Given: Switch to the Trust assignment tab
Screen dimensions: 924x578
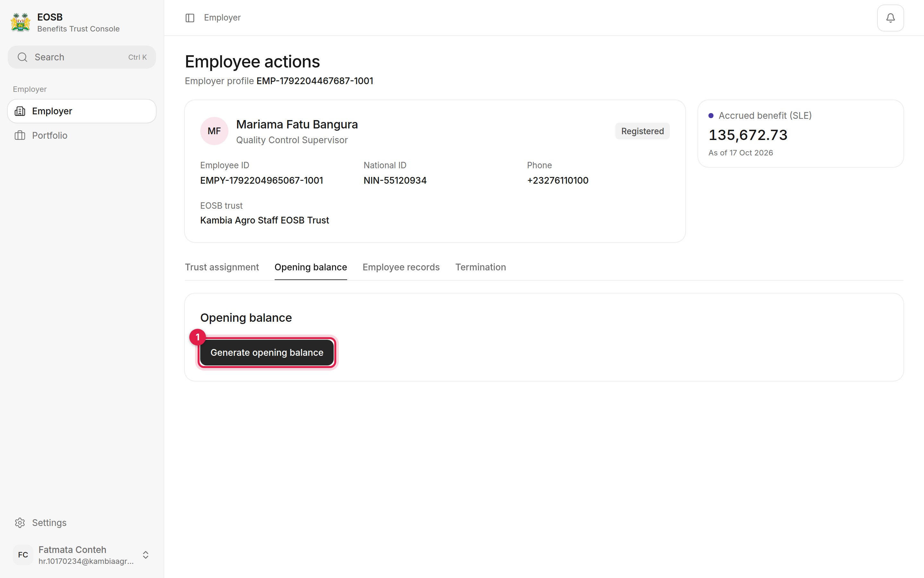Looking at the screenshot, I should pos(222,267).
